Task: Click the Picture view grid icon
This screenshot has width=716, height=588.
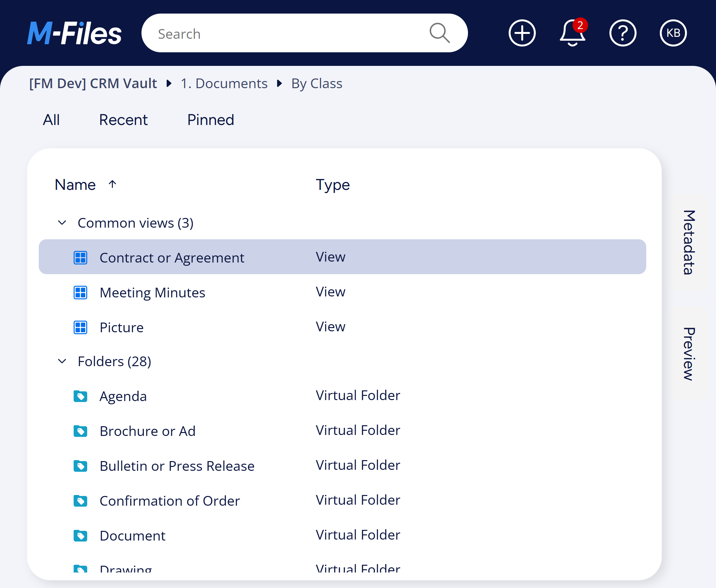Action: tap(80, 327)
